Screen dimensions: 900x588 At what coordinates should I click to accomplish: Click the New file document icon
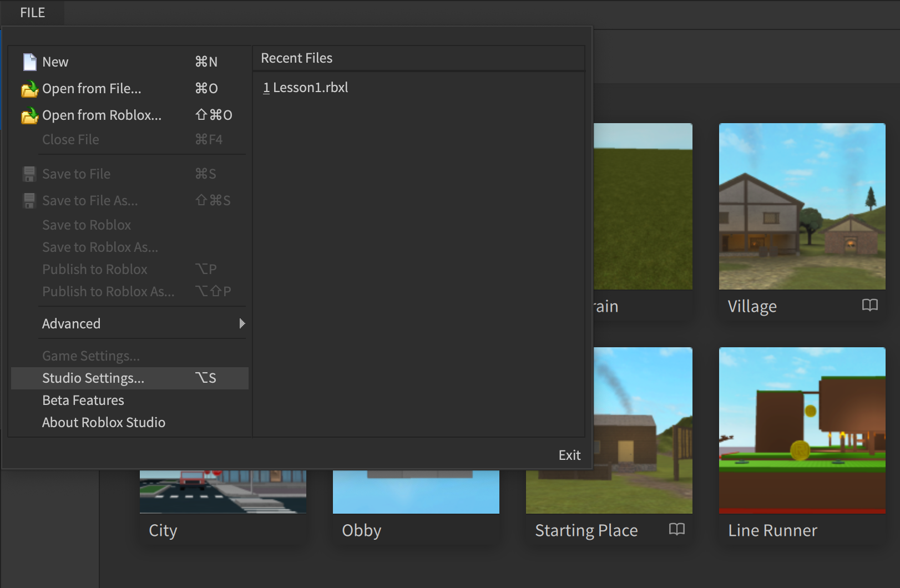click(x=29, y=62)
